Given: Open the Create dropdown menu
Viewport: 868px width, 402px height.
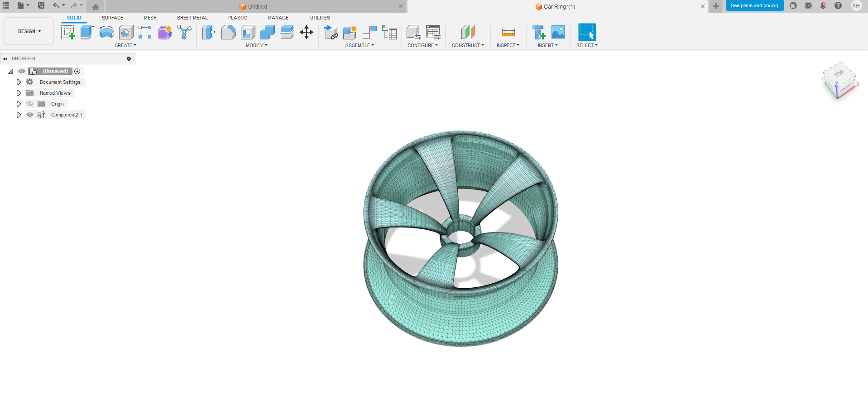Looking at the screenshot, I should tap(125, 45).
